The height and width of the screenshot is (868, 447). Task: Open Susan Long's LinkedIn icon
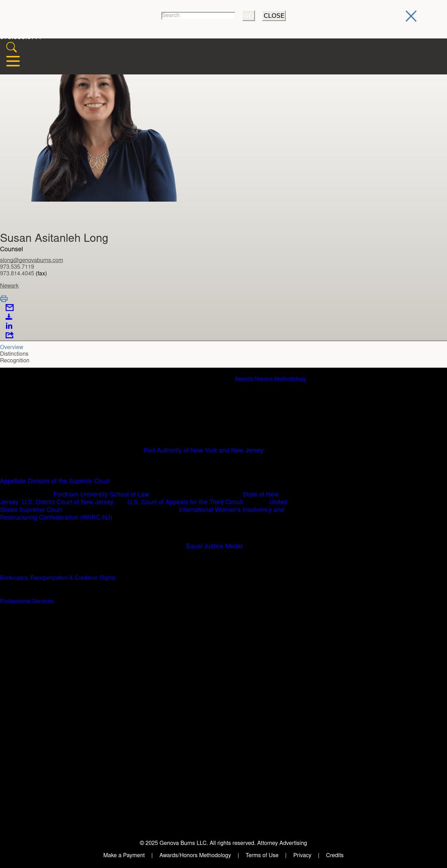click(x=9, y=326)
